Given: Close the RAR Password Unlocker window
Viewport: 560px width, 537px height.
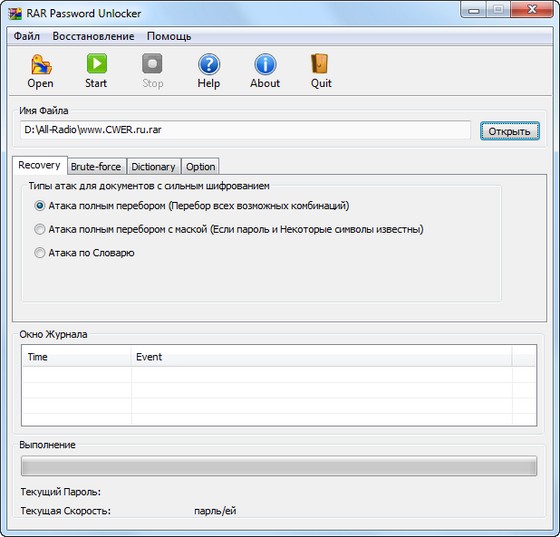Looking at the screenshot, I should pyautogui.click(x=532, y=9).
